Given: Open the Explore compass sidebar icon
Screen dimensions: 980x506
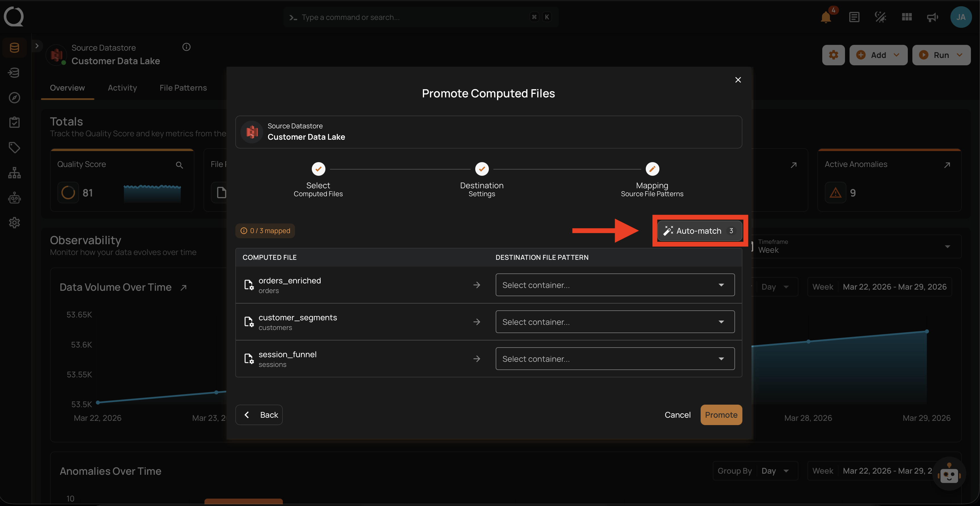Looking at the screenshot, I should pyautogui.click(x=14, y=97).
